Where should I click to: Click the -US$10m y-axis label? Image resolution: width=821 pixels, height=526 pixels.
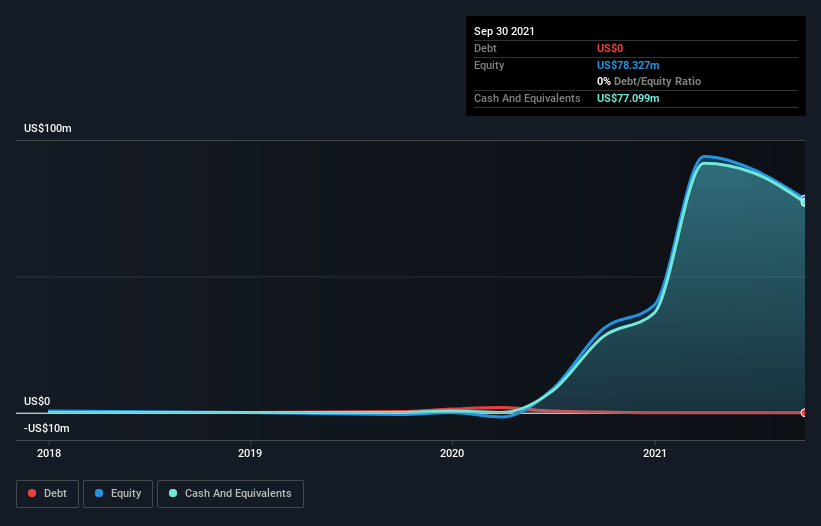[47, 428]
